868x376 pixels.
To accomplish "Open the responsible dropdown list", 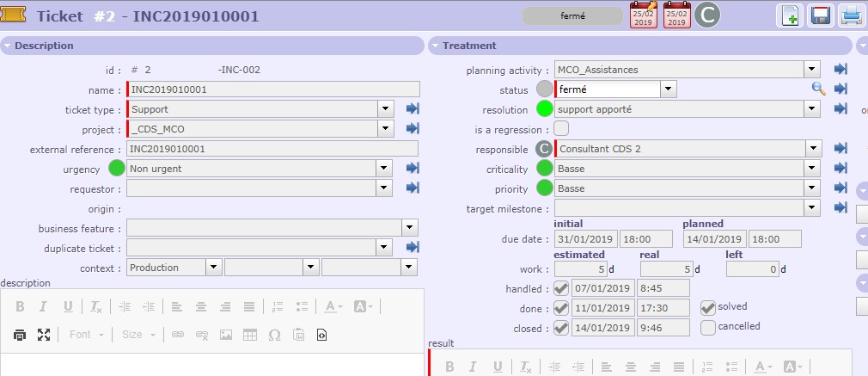I will point(812,149).
